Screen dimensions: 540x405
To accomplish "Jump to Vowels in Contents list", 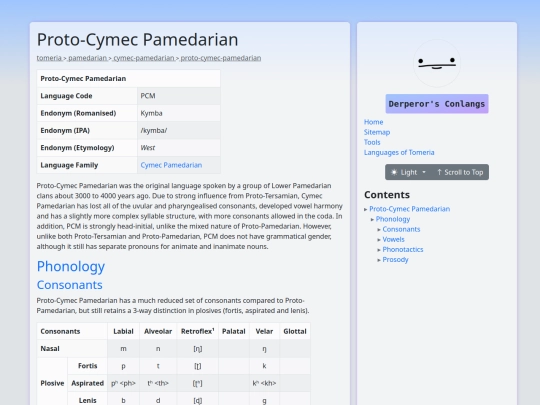I will (393, 239).
